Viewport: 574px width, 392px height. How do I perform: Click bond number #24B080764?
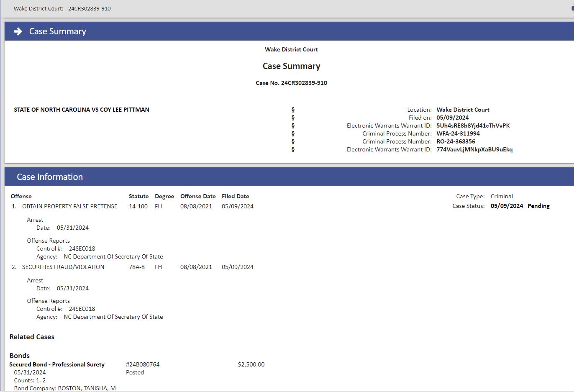[x=143, y=364]
